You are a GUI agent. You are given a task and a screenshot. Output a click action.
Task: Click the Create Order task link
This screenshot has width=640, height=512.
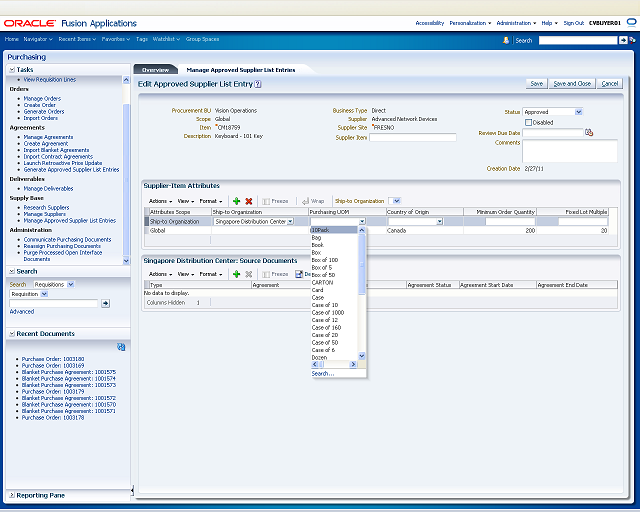(x=39, y=105)
